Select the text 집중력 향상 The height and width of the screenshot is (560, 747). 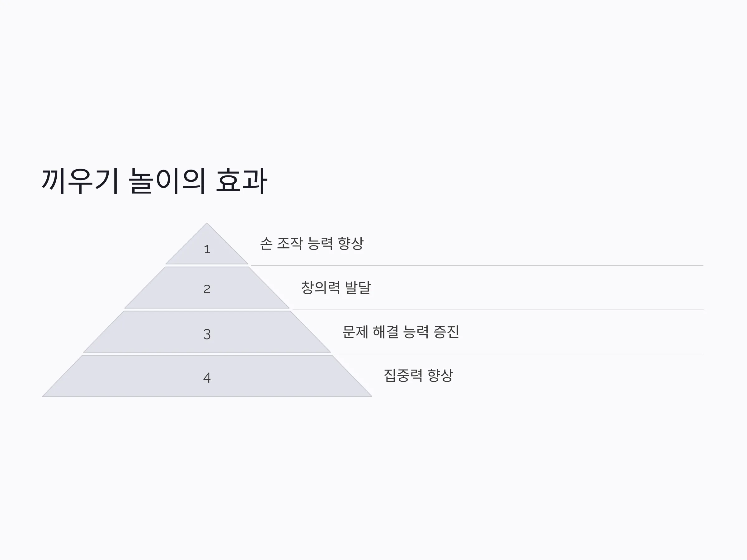coord(418,376)
